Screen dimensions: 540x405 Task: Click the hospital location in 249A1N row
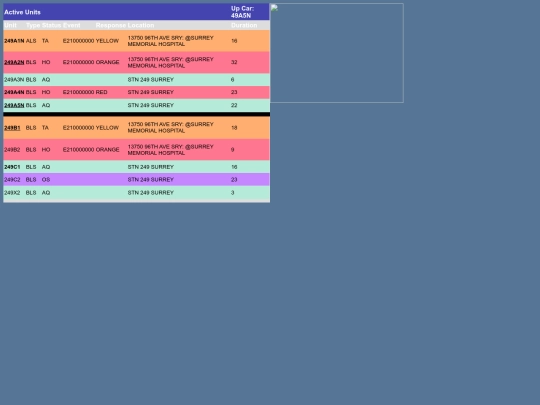170,41
